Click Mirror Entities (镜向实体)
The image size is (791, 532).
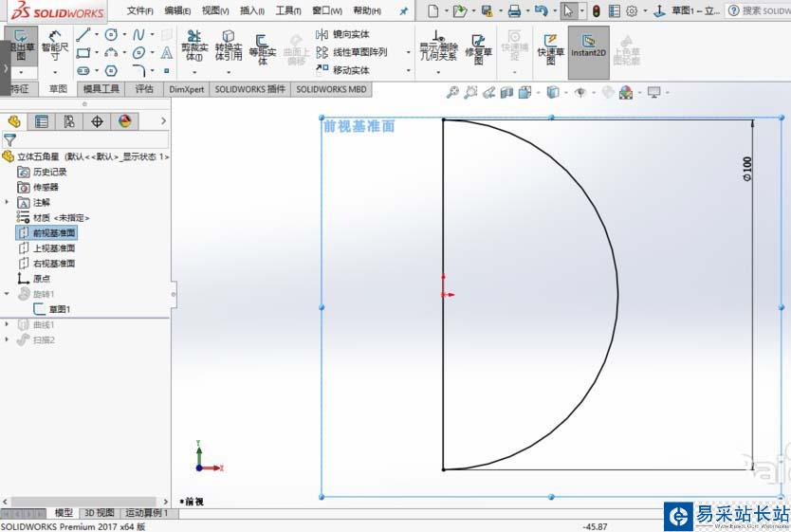tap(343, 34)
